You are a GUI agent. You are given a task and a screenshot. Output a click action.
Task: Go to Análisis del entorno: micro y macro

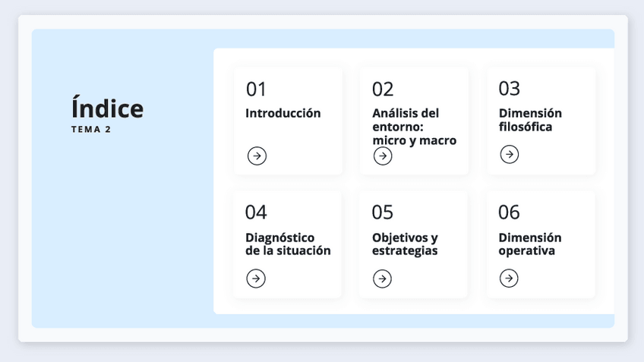pyautogui.click(x=414, y=127)
